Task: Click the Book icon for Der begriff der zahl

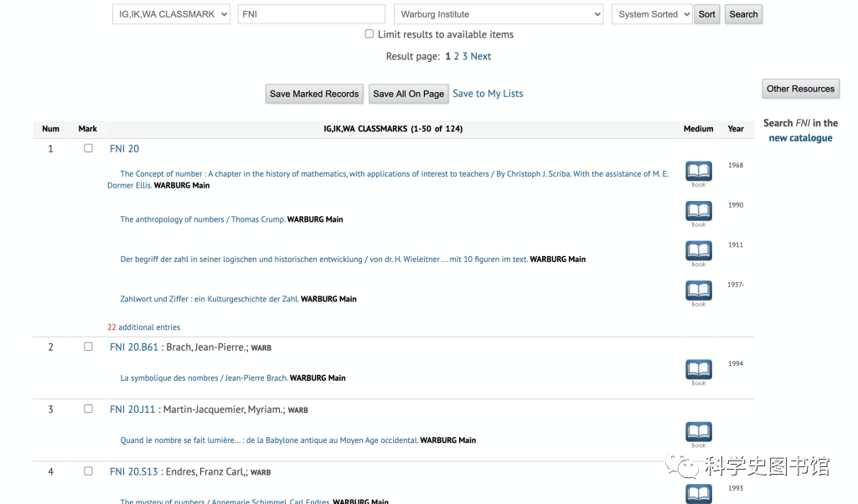Action: tap(699, 251)
